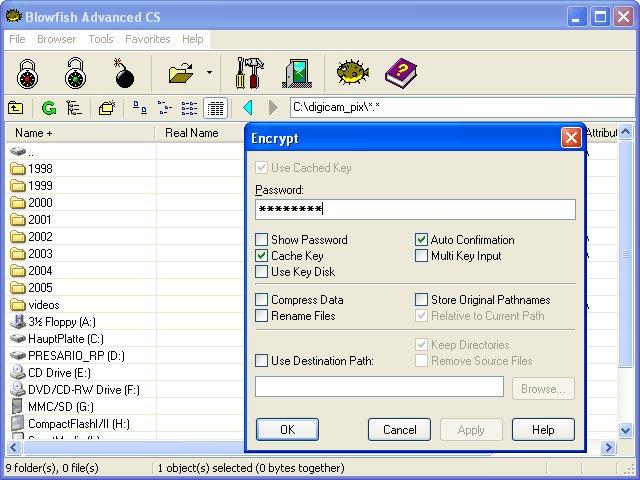The image size is (640, 480).
Task: Select the 1998 folder
Action: 31,169
